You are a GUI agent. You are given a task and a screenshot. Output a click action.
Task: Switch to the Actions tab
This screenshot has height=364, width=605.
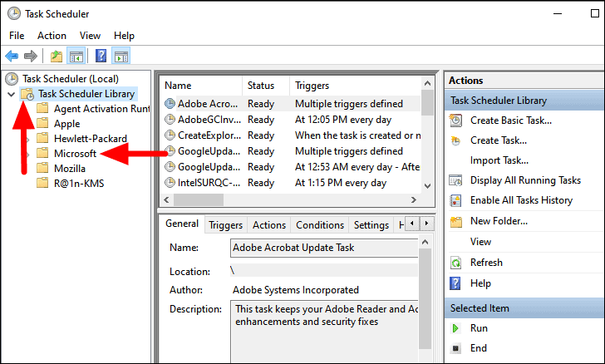click(269, 225)
